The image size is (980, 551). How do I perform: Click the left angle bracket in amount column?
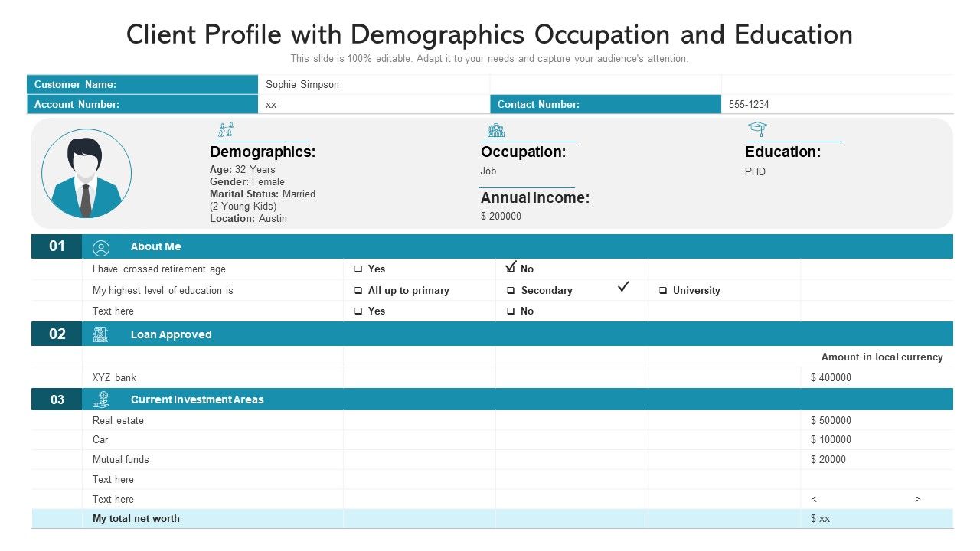pos(814,500)
